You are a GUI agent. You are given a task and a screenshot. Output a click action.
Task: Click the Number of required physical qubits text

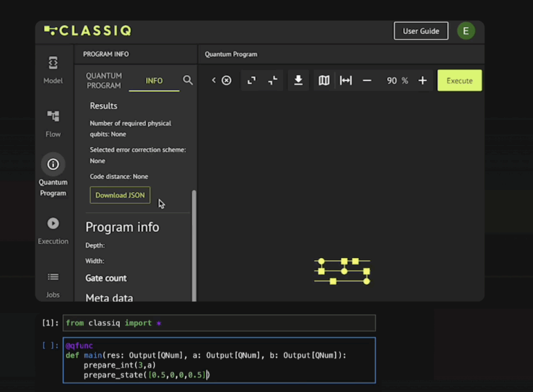point(130,128)
